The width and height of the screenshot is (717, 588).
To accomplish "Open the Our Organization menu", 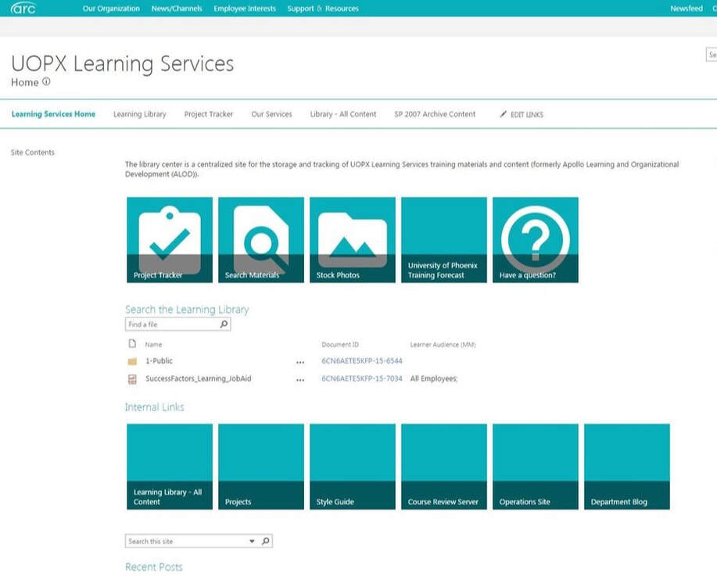I will point(111,9).
